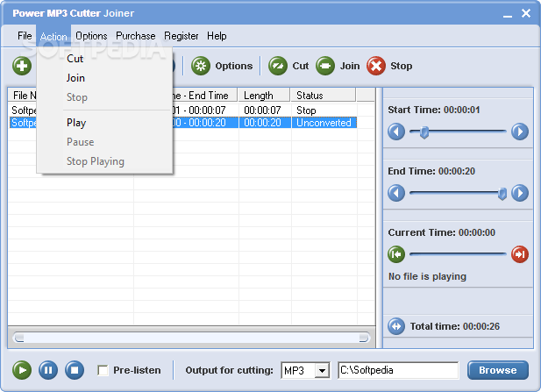
Task: Open the Purchase menu
Action: (x=136, y=36)
